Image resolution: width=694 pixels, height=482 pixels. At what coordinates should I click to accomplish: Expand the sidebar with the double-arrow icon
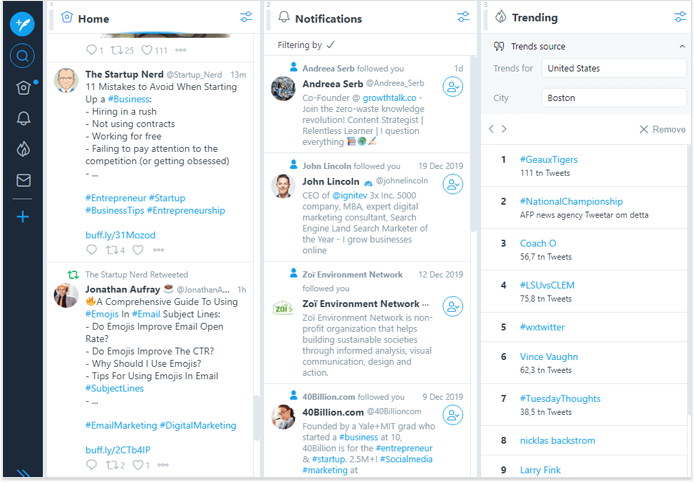(23, 473)
